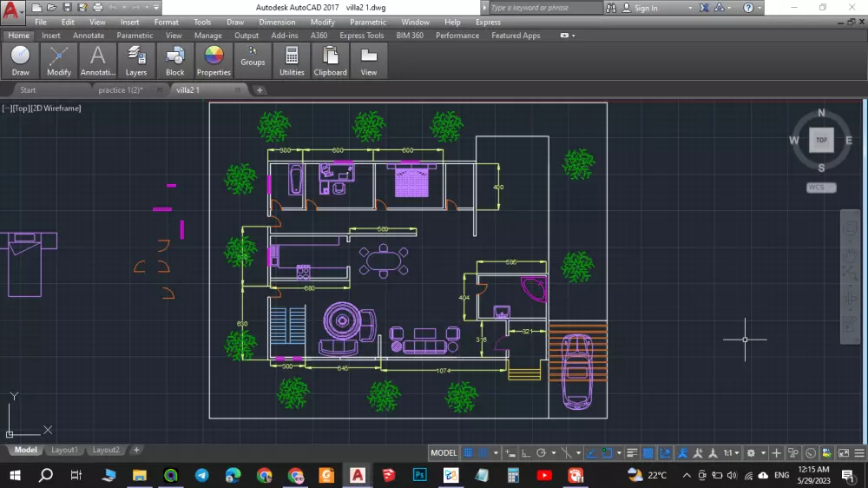Image resolution: width=868 pixels, height=488 pixels.
Task: Expand the Help dropdown arrow
Action: [x=759, y=8]
